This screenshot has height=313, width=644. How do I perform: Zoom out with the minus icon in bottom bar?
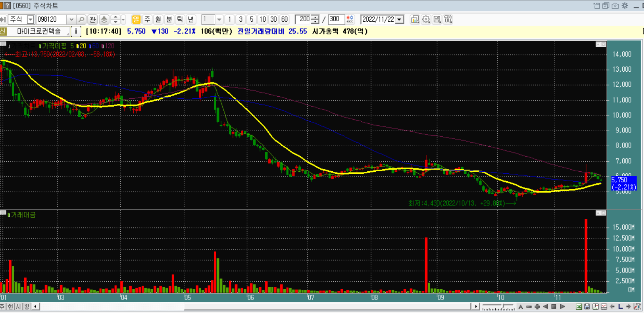tap(529, 307)
